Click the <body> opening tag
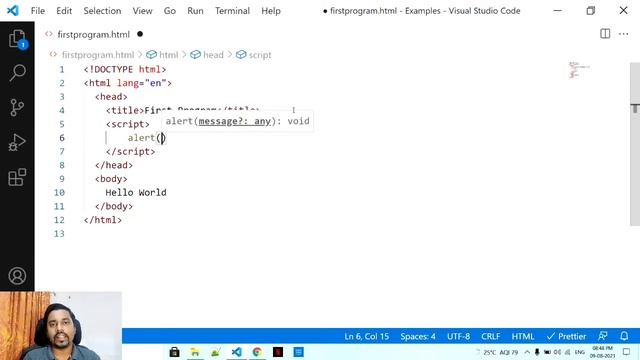 click(111, 179)
